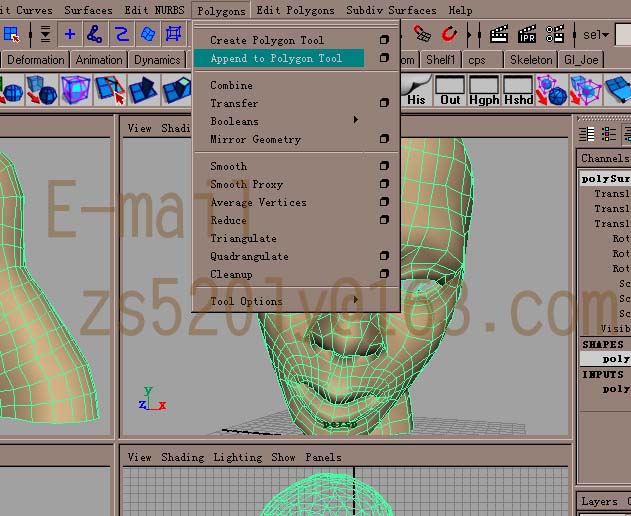Choose Append to Polygon Tool
Image resolution: width=631 pixels, height=516 pixels.
[x=279, y=58]
